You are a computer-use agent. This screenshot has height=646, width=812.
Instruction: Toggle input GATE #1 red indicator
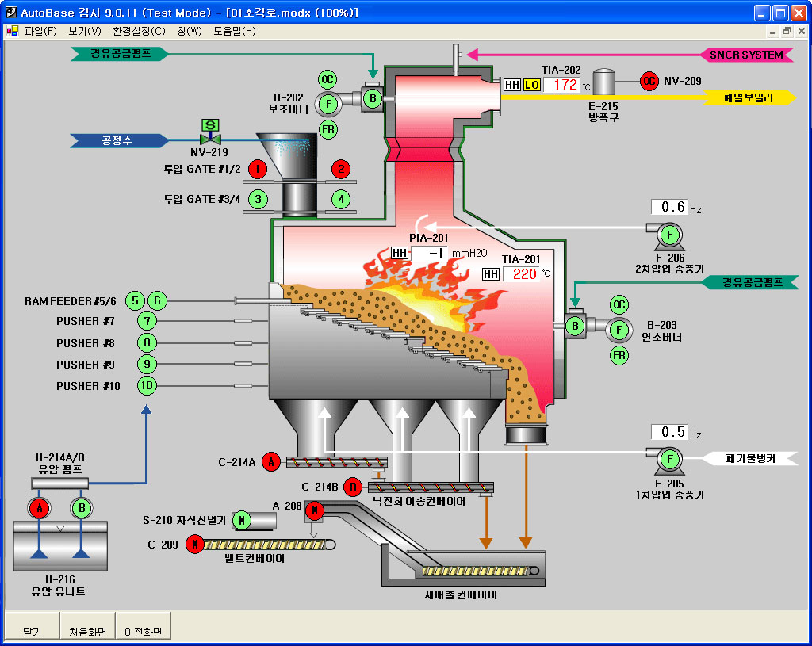[257, 169]
